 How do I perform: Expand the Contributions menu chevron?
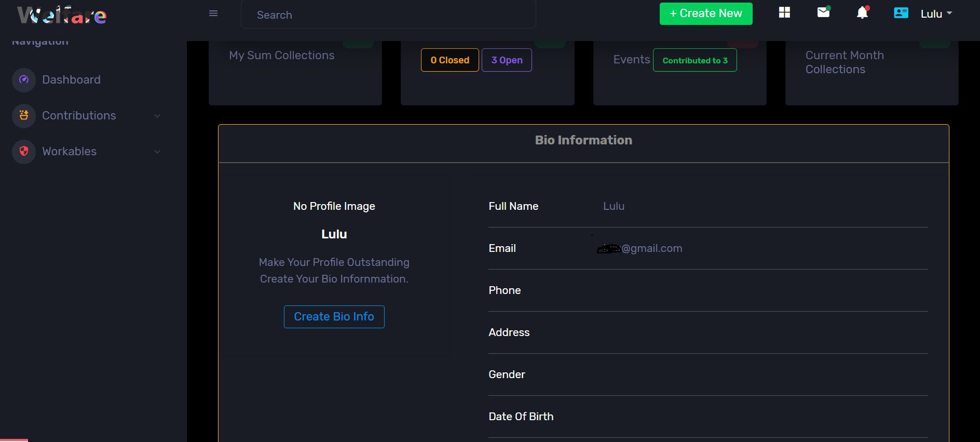(x=157, y=116)
